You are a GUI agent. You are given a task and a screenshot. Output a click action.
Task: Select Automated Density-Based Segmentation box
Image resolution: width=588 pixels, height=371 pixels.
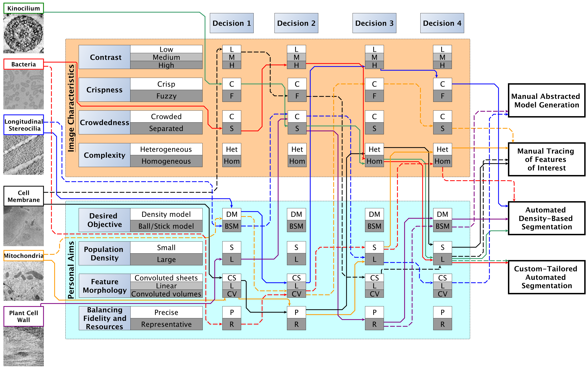click(x=547, y=218)
